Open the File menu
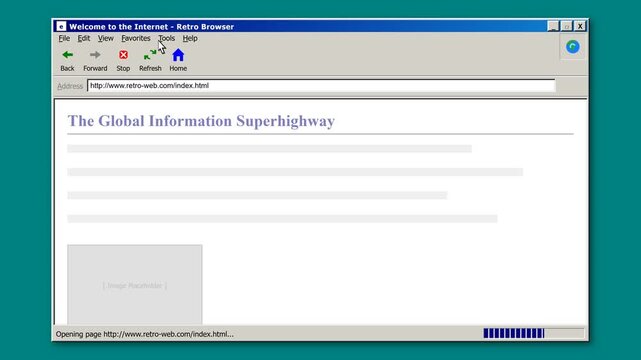Viewport: 641px width, 360px height. coord(64,38)
